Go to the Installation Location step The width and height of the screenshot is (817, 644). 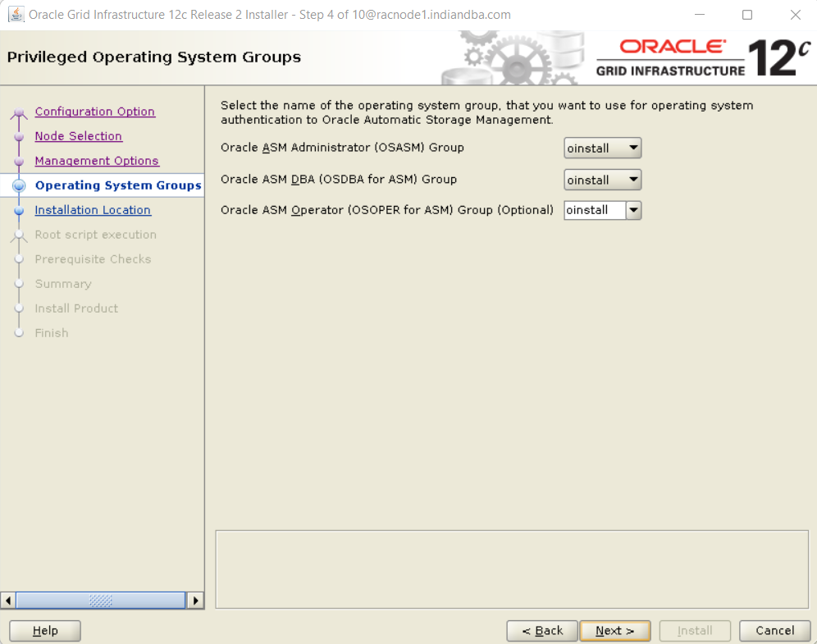[93, 210]
